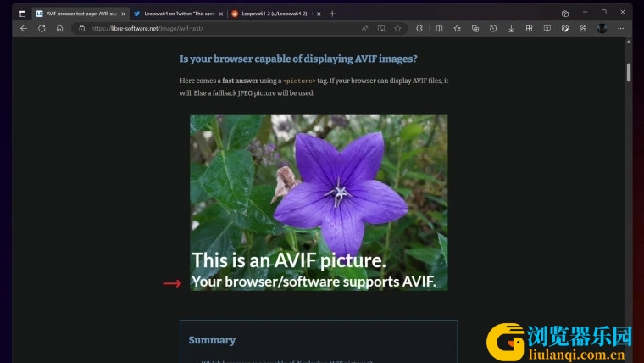Open immersive reader from address bar
This screenshot has height=363, width=644.
tap(381, 28)
